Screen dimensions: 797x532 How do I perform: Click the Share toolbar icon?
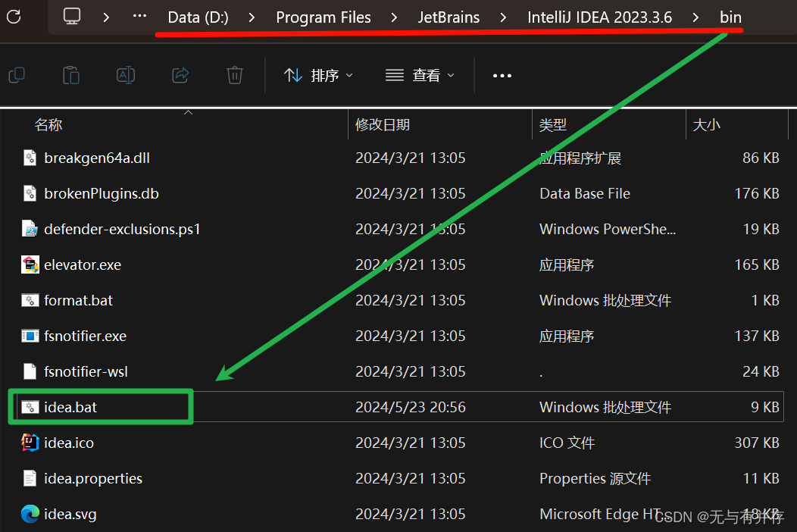click(180, 75)
